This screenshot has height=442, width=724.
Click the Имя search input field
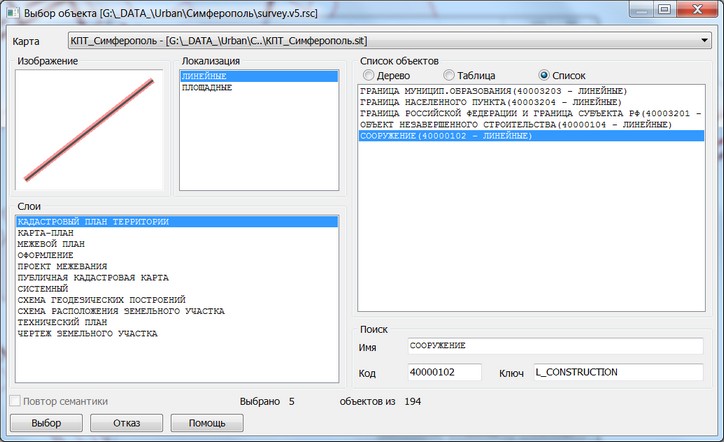(x=556, y=346)
